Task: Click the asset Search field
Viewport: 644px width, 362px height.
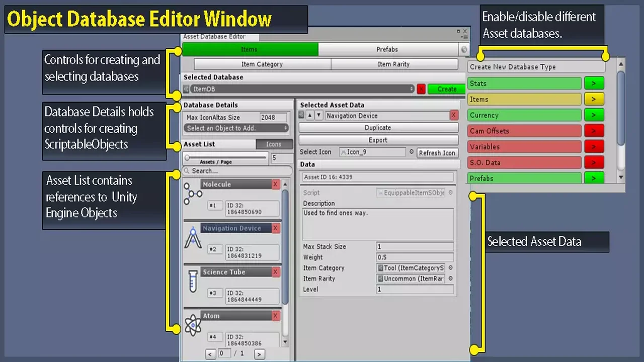Action: point(236,171)
